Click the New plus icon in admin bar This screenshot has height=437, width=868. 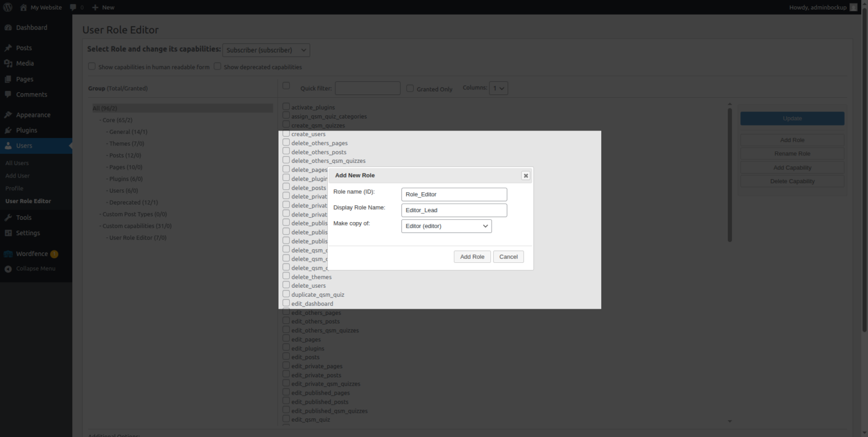[x=96, y=7]
